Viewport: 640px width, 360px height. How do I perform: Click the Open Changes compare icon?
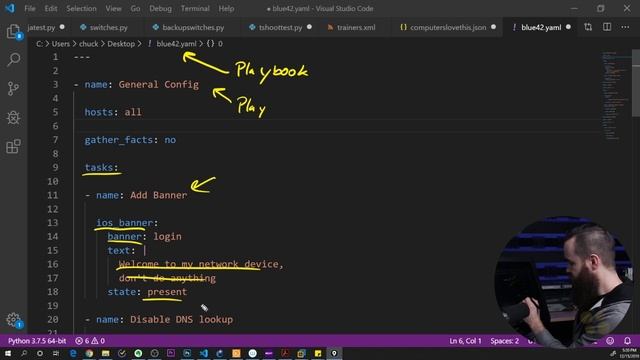588,27
